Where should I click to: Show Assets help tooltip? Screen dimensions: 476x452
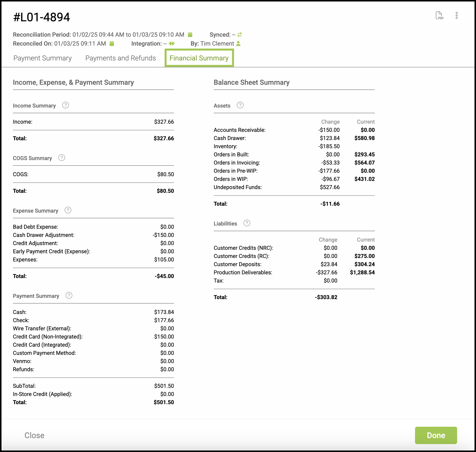pyautogui.click(x=240, y=105)
